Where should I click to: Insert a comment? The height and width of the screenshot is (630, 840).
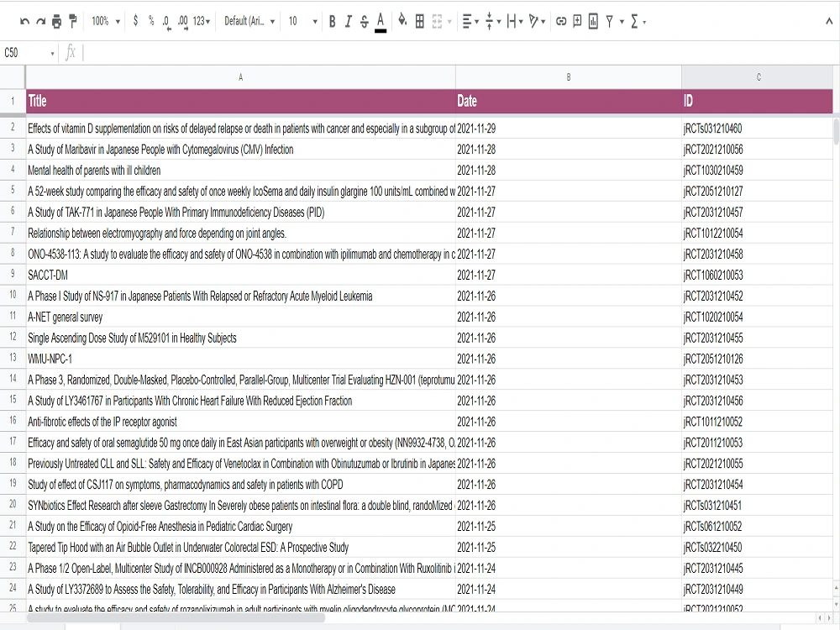tap(577, 22)
